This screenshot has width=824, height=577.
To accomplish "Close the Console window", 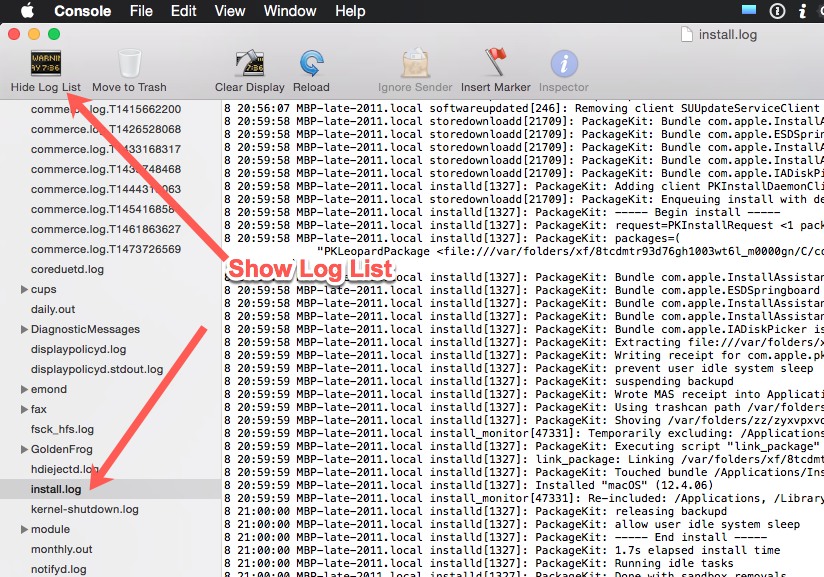I will (14, 34).
